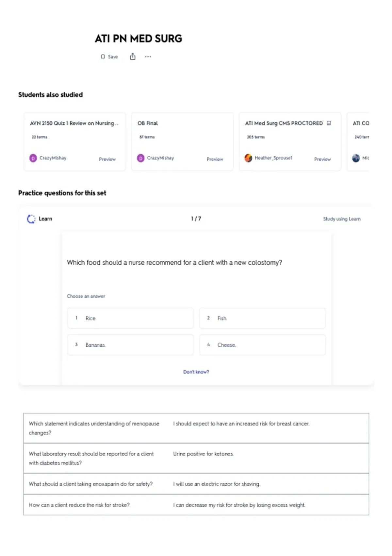Click the Don't know? link
The width and height of the screenshot is (392, 556).
point(196,372)
